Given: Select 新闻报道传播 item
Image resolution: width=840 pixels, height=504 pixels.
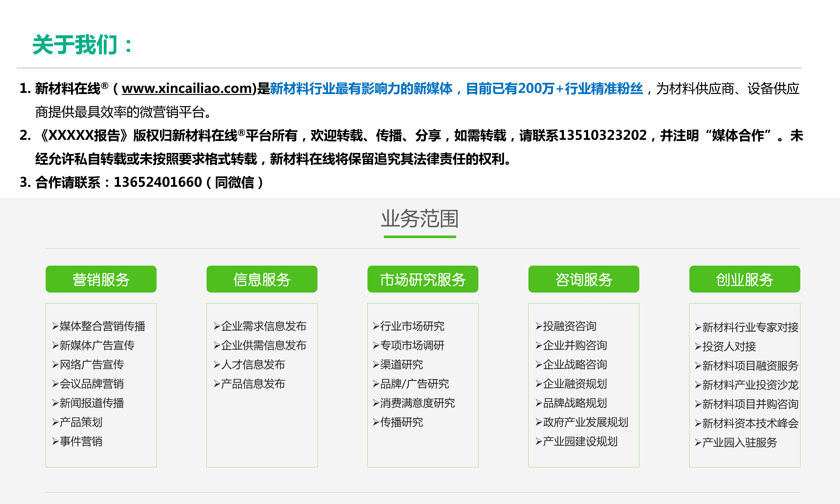Looking at the screenshot, I should (88, 403).
